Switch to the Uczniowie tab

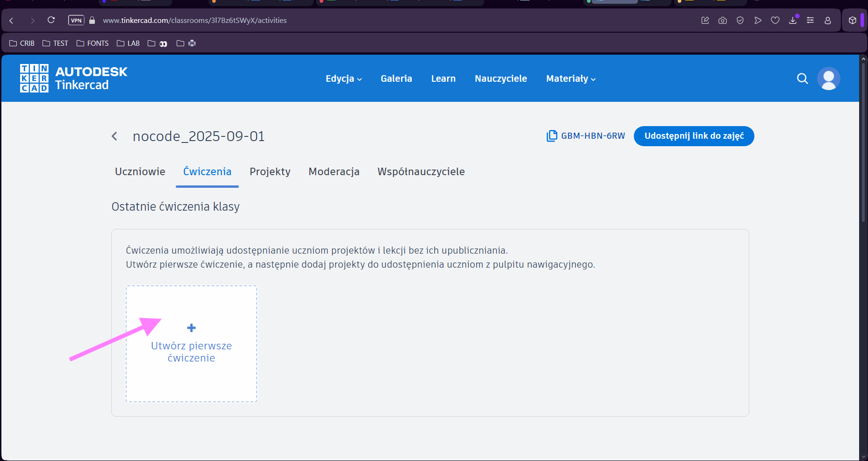(x=140, y=172)
